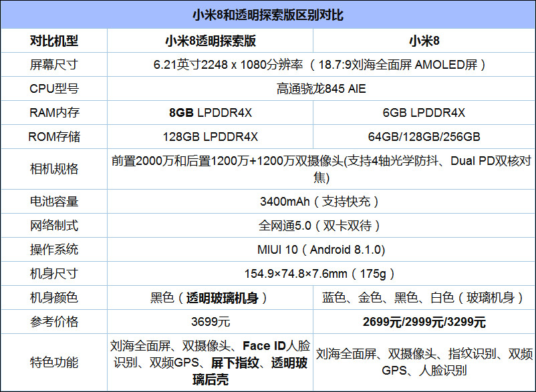Image resolution: width=536 pixels, height=392 pixels.
Task: Click the 高通骁龙845 AIE cell
Action: tap(321, 89)
